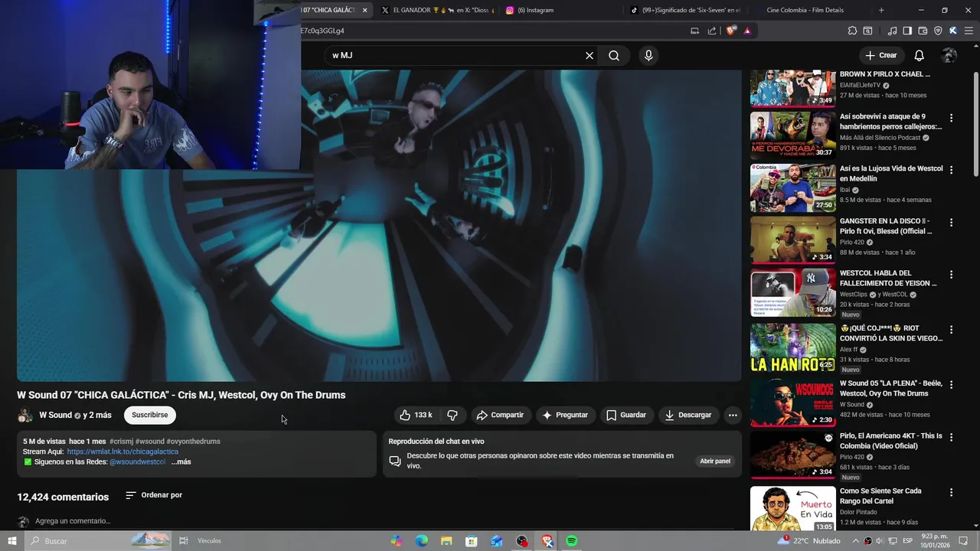Open the weather widget '22°C Nublado'
The width and height of the screenshot is (980, 551).
[810, 541]
